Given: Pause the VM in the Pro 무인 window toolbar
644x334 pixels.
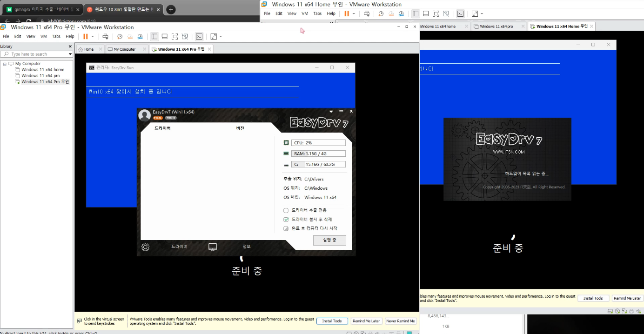Looking at the screenshot, I should tap(85, 36).
